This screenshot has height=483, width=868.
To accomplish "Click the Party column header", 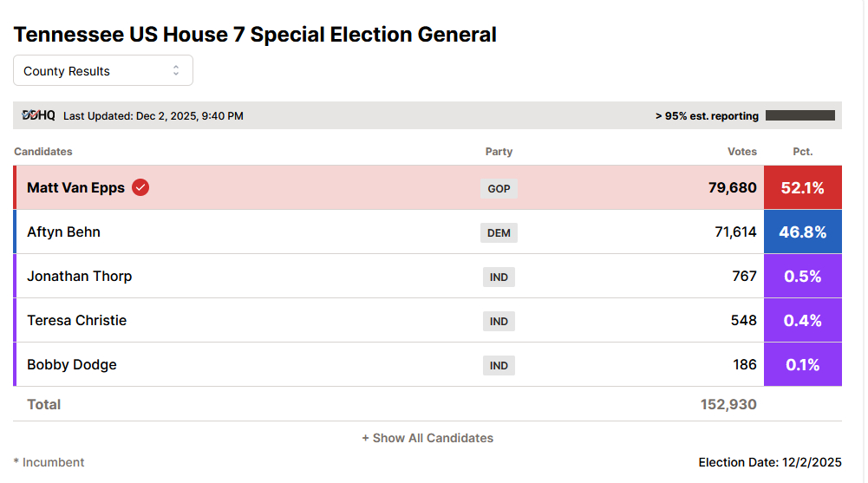I will (x=499, y=152).
